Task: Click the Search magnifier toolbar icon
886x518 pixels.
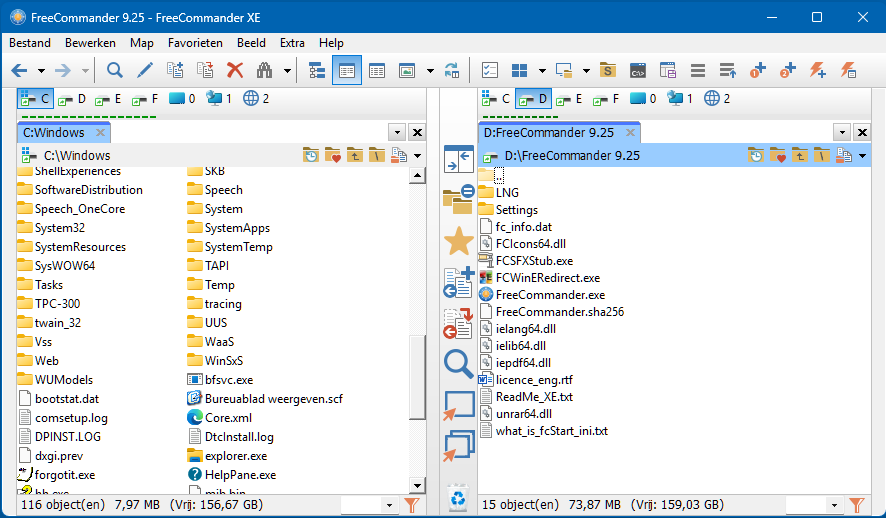Action: click(x=115, y=71)
